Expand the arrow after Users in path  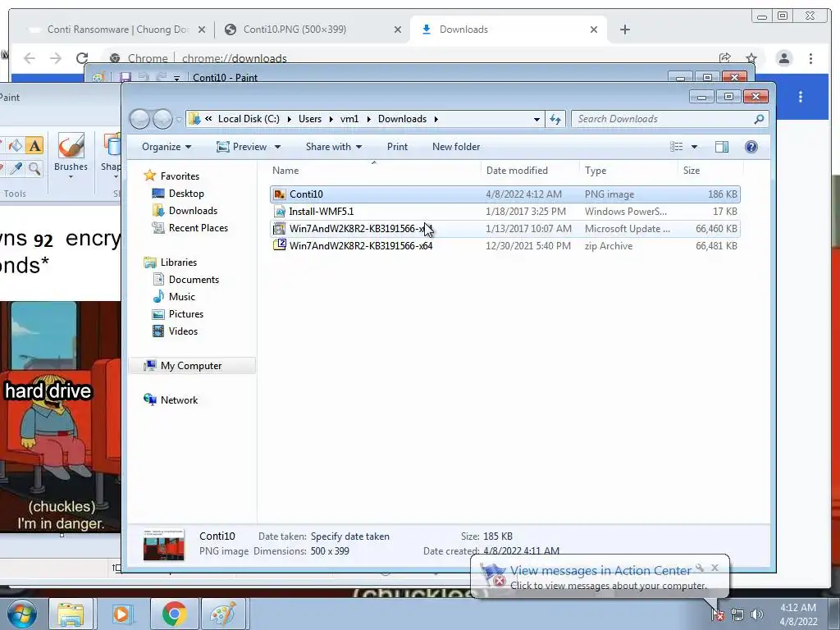click(x=331, y=119)
